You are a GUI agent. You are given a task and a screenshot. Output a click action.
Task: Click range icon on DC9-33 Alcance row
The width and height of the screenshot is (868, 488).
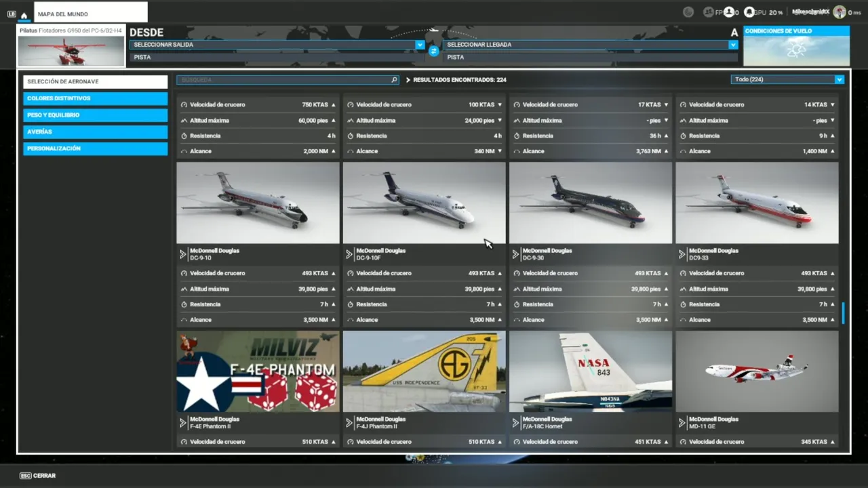[x=684, y=320]
